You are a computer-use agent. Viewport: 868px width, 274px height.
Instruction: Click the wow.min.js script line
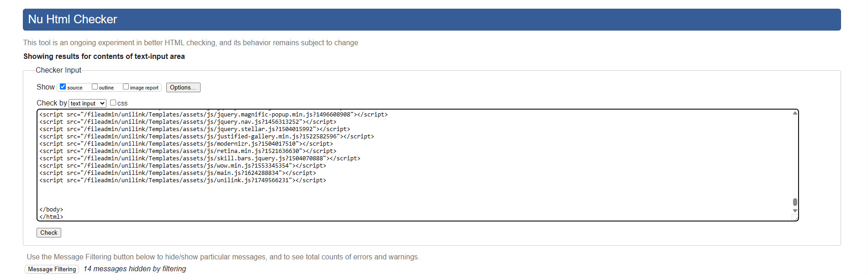183,166
